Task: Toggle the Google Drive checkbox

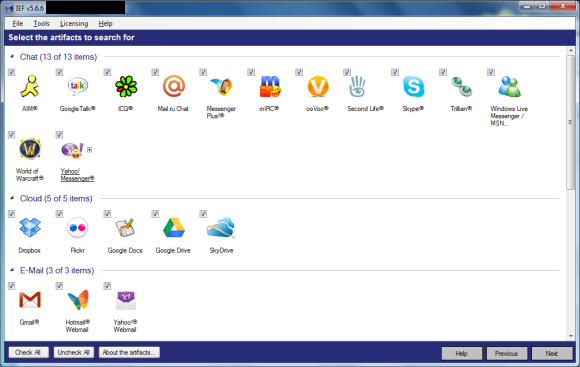Action: pyautogui.click(x=155, y=214)
